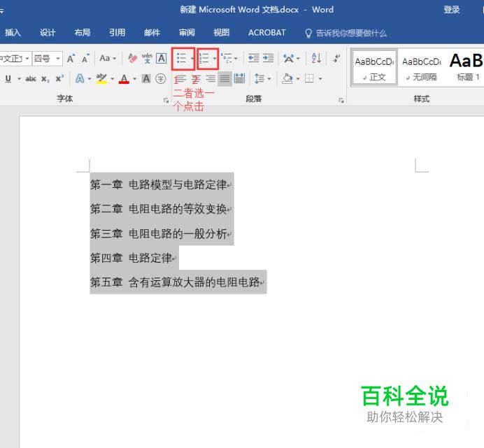The width and height of the screenshot is (484, 448).
Task: Open the Asian layout (Chinese typography) tool
Action: click(289, 58)
